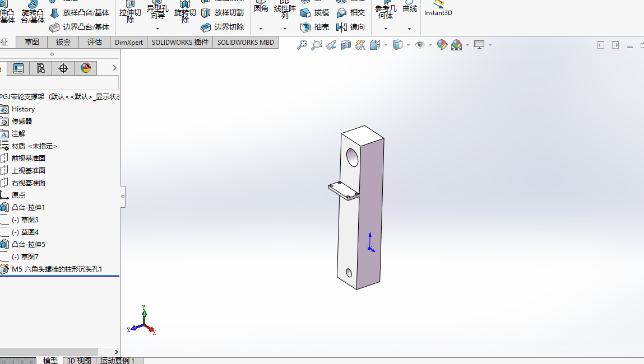Expand the Hole Wizard dropdown arrow
This screenshot has height=364, width=644.
pyautogui.click(x=157, y=29)
